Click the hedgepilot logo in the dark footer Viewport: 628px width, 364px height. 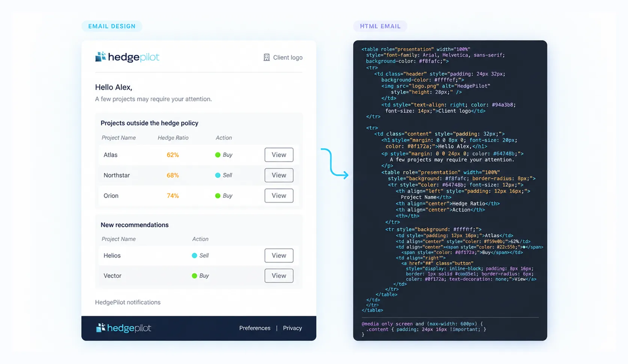(124, 328)
